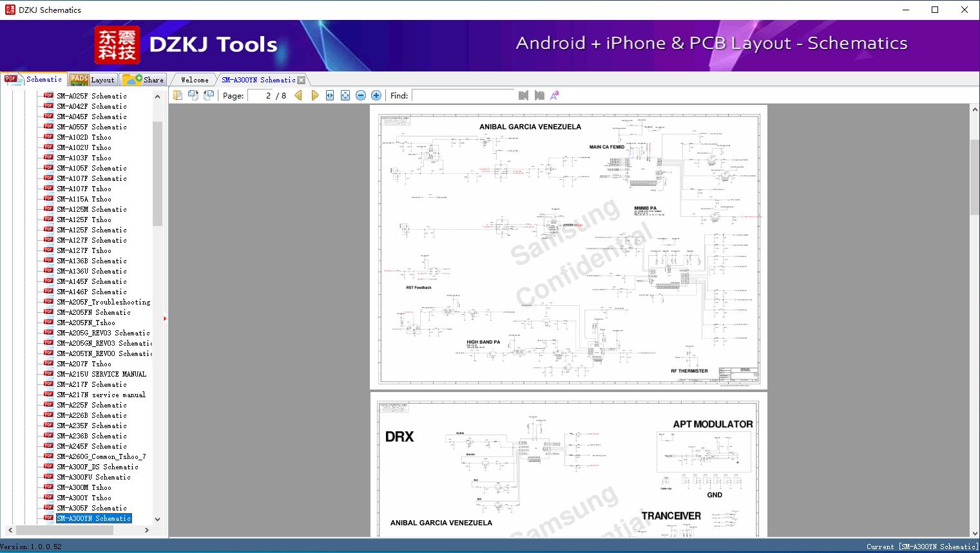Collapse the left panel with red arrow
This screenshot has width=980, height=553.
coord(165,319)
